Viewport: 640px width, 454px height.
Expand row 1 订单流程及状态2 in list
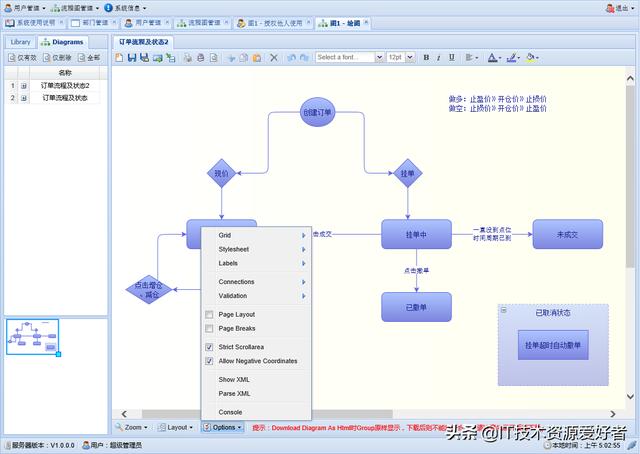coord(24,86)
